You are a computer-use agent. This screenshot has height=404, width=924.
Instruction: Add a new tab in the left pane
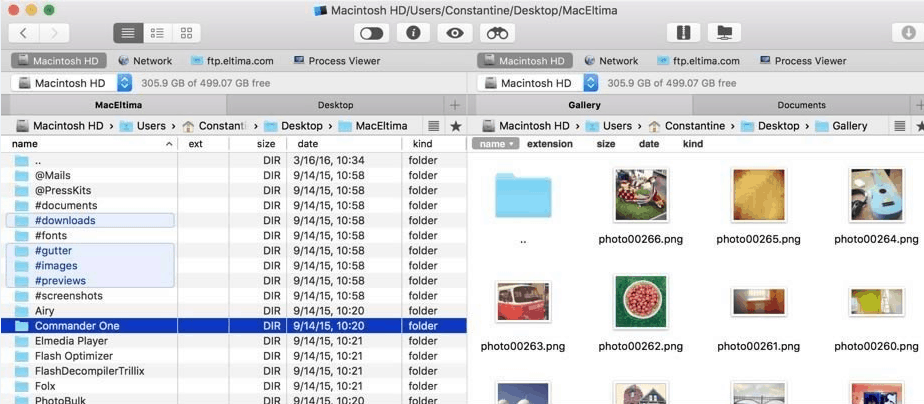point(454,105)
